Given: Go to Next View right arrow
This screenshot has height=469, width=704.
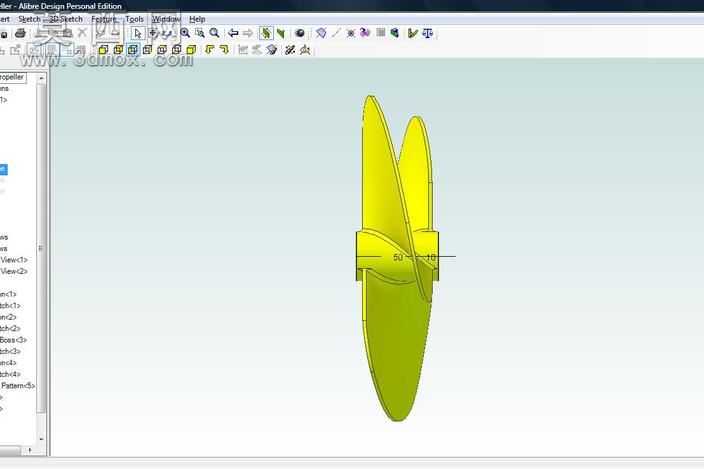Looking at the screenshot, I should (248, 33).
